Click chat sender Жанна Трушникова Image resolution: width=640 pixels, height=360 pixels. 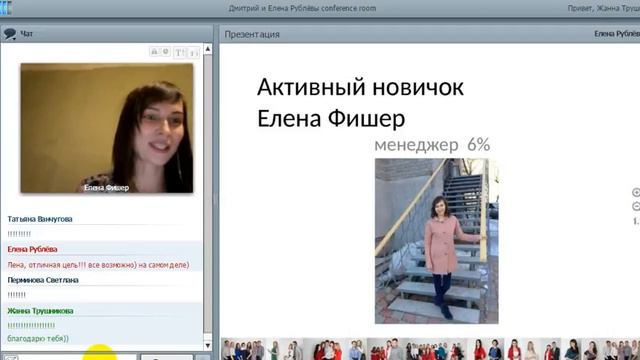tap(40, 311)
